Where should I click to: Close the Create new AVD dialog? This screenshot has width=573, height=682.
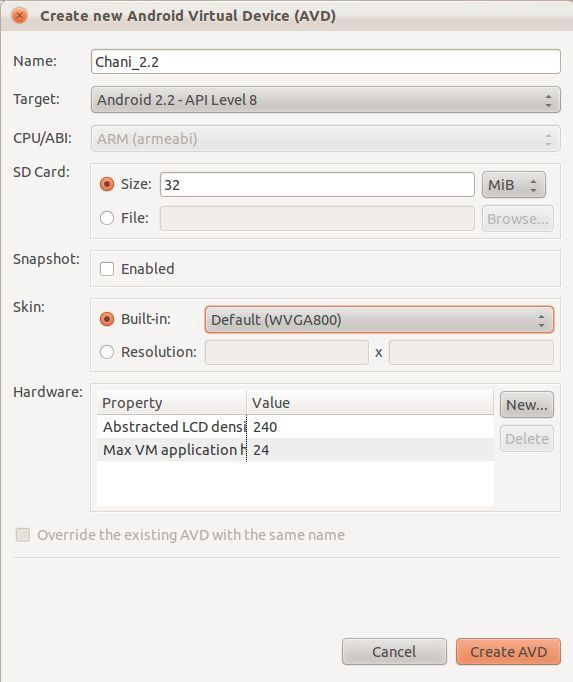pyautogui.click(x=20, y=16)
